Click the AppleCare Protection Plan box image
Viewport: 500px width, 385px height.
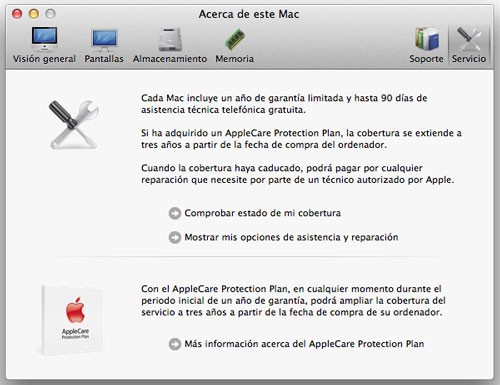tap(72, 320)
